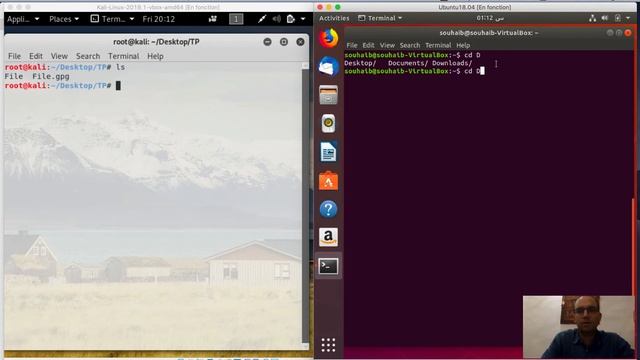Open View menu in Kali terminal
This screenshot has width=640, height=360.
pyautogui.click(x=59, y=56)
